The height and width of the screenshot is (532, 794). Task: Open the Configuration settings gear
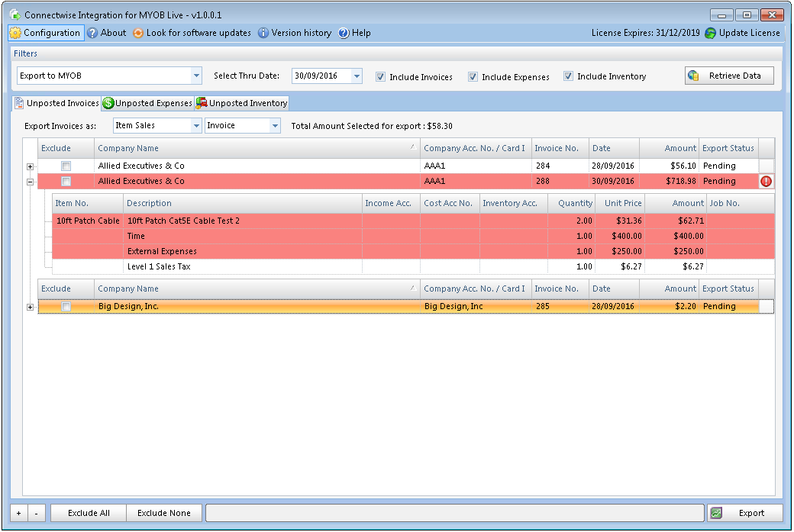[14, 33]
